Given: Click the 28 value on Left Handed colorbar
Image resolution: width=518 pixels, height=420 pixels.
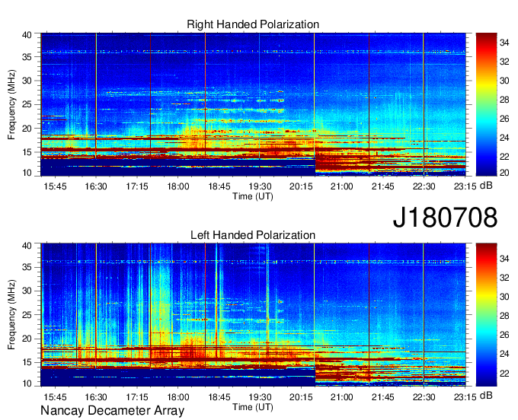Looking at the screenshot, I should coord(504,316).
